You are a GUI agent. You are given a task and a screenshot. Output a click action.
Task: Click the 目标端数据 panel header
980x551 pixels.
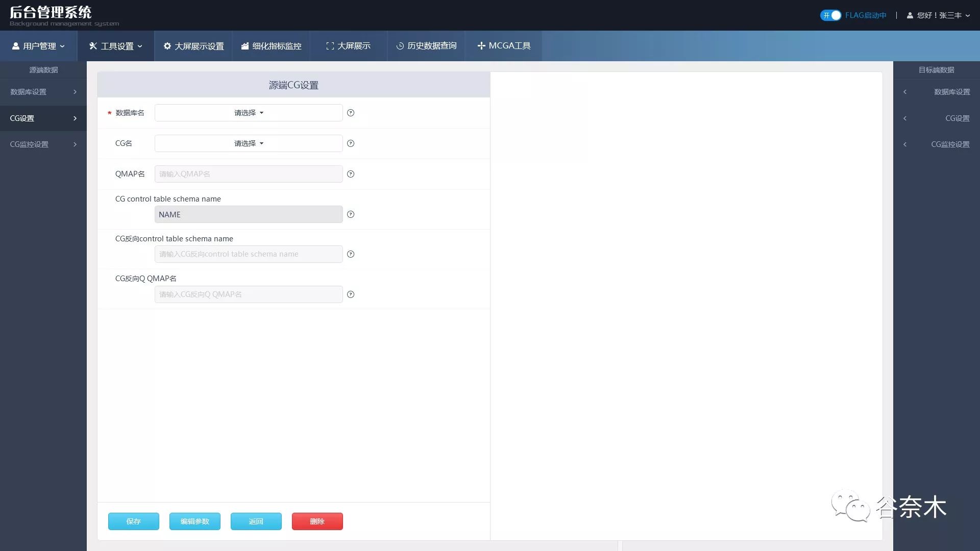tap(937, 70)
